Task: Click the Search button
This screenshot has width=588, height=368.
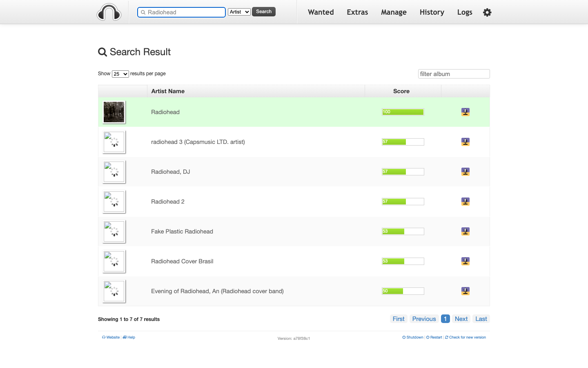Action: point(264,12)
